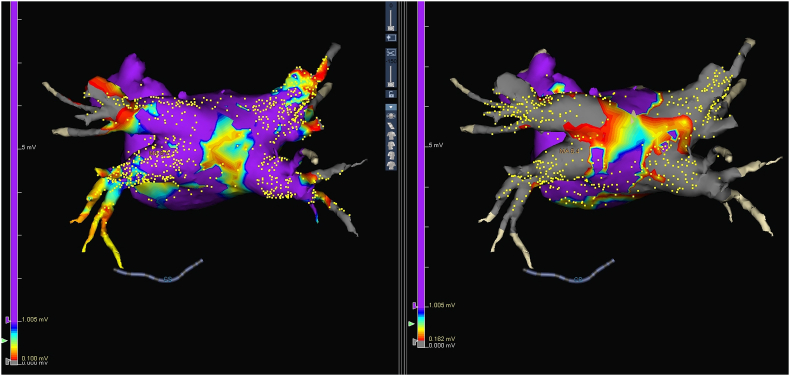
Task: Click the top vertical slider handle
Action: pos(391,28)
